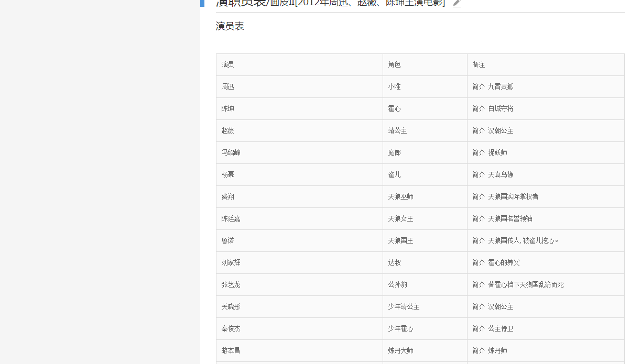This screenshot has width=630, height=364.
Task: Click the note 捉妖师
Action: coord(497,152)
